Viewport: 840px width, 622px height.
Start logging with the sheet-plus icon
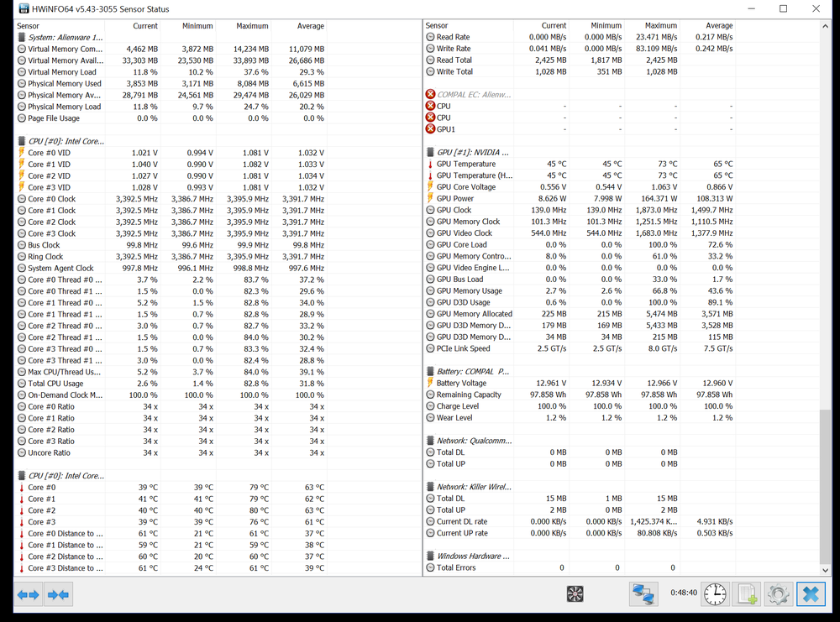click(x=748, y=594)
